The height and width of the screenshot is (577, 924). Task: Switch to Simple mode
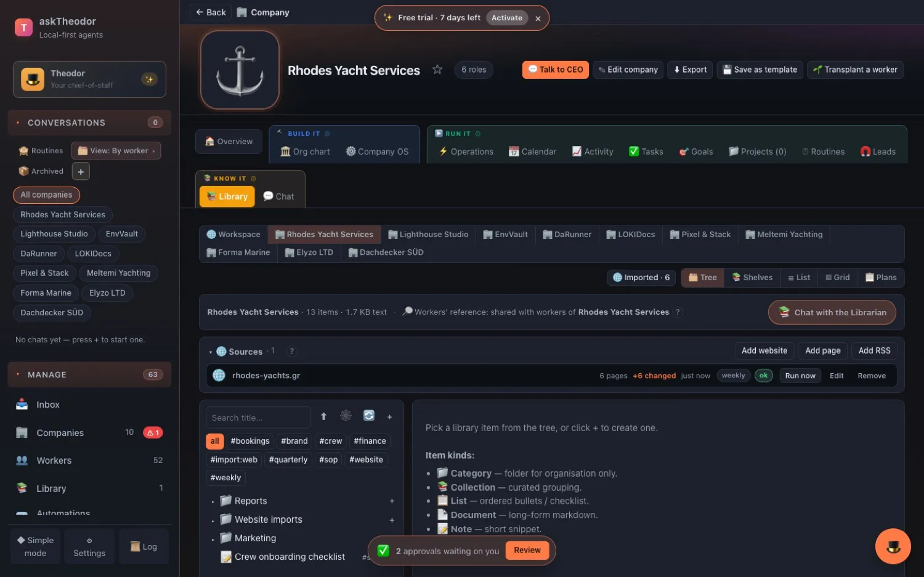(x=35, y=547)
